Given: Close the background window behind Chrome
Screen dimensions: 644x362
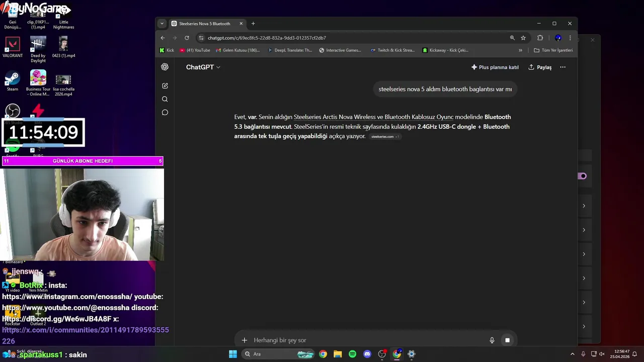Looking at the screenshot, I should coord(592,40).
